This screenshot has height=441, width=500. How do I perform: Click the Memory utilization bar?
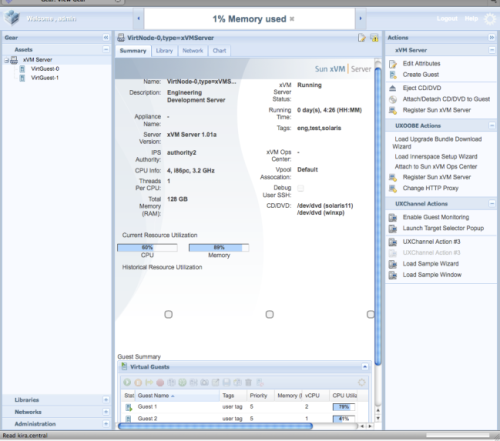(x=219, y=247)
